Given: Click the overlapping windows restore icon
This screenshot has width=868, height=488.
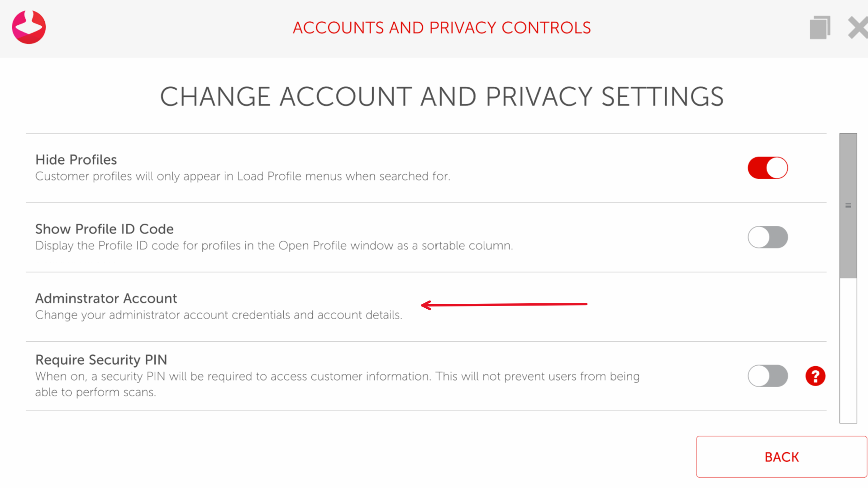Looking at the screenshot, I should coord(820,28).
